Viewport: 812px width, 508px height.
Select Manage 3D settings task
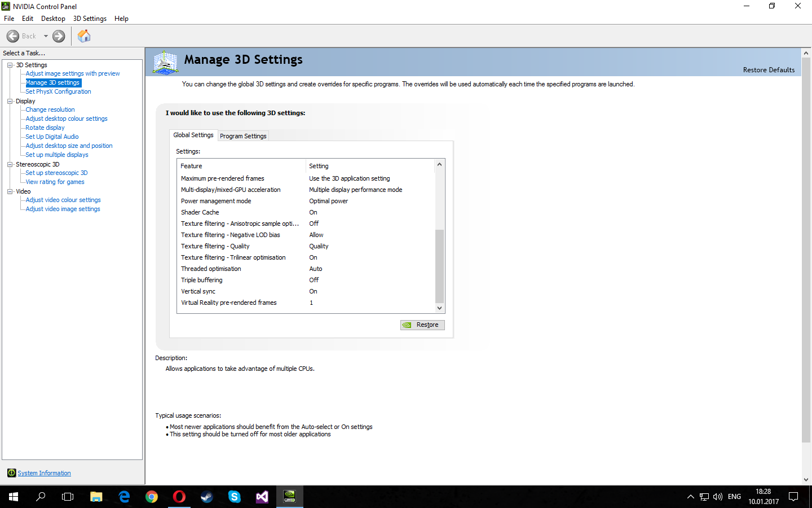53,82
